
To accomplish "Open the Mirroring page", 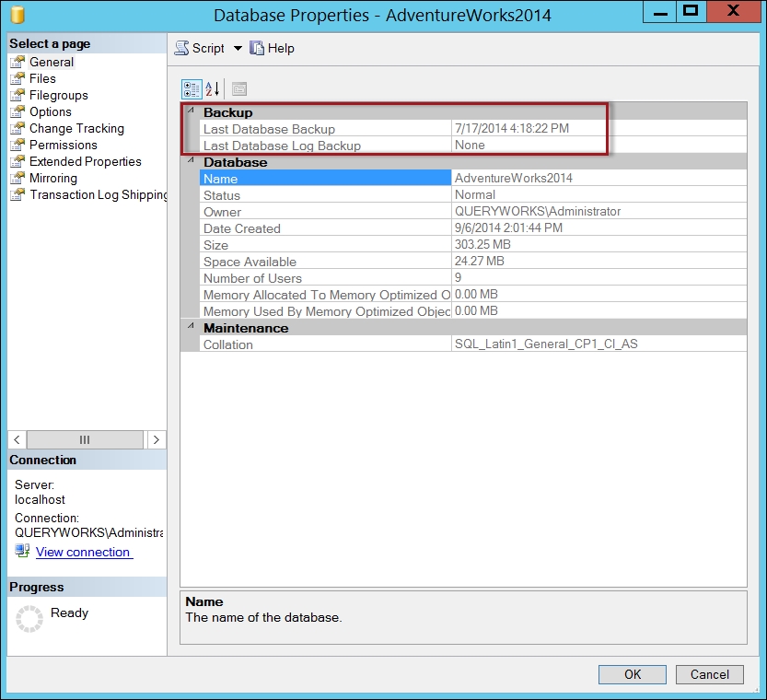I will coord(53,179).
